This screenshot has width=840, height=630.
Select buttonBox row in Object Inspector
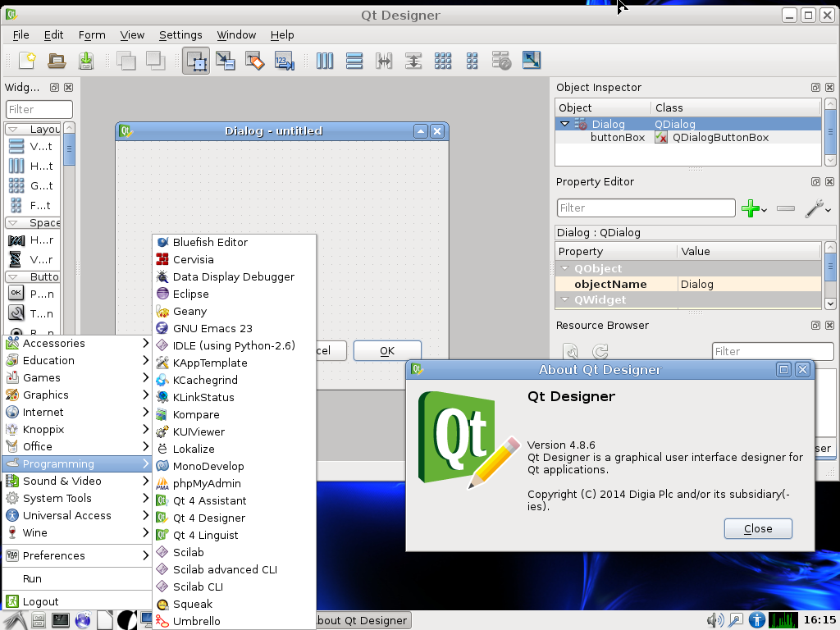pyautogui.click(x=688, y=138)
